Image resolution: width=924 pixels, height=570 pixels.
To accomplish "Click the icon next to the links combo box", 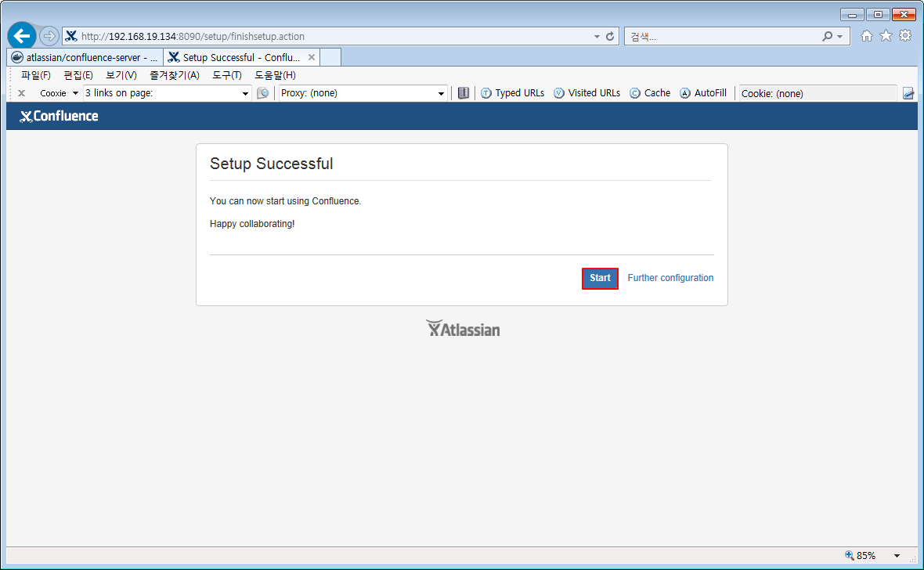I will 263,93.
